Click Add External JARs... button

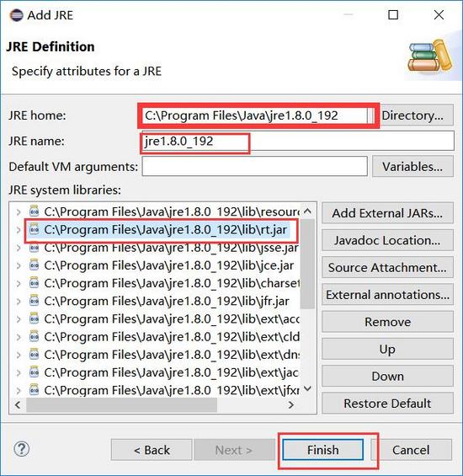(387, 213)
